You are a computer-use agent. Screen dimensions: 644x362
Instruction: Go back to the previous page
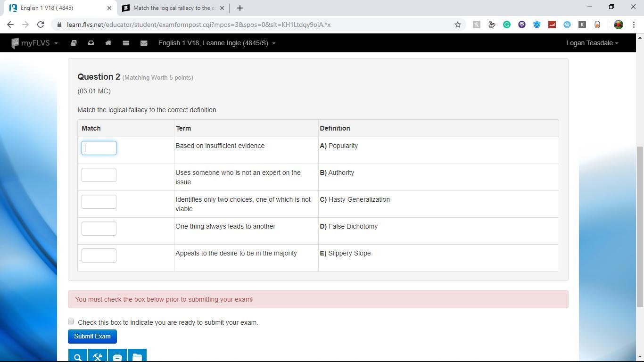10,25
